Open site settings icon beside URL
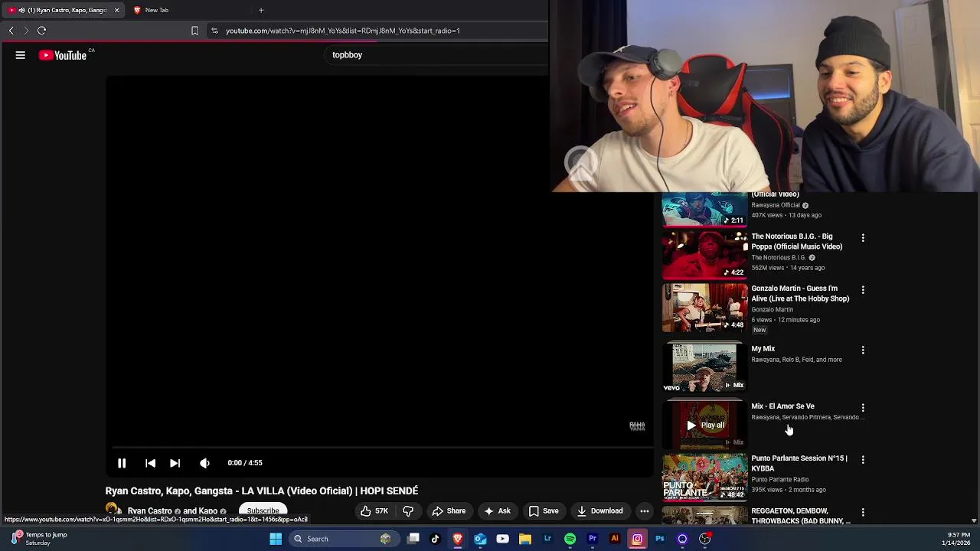Viewport: 980px width, 551px height. pyautogui.click(x=214, y=31)
